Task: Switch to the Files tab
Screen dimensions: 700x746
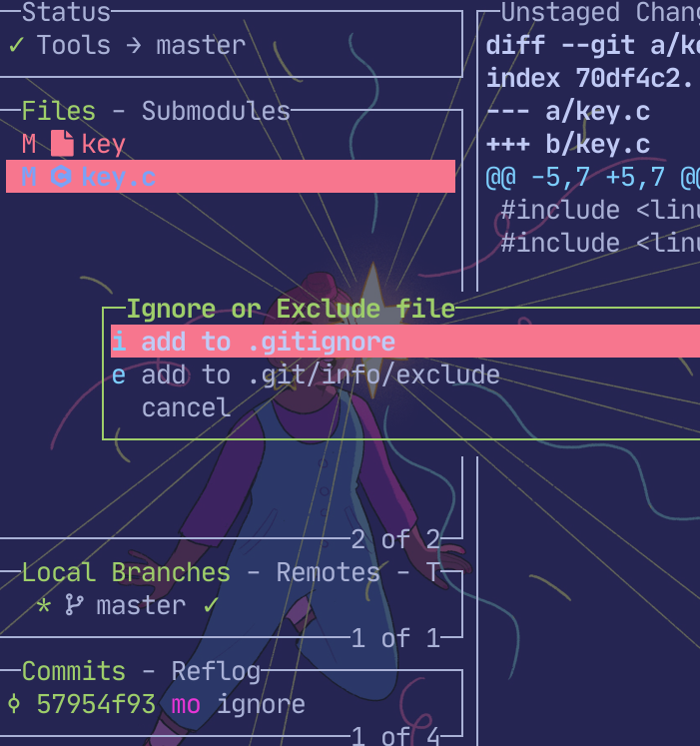Action: 59,111
